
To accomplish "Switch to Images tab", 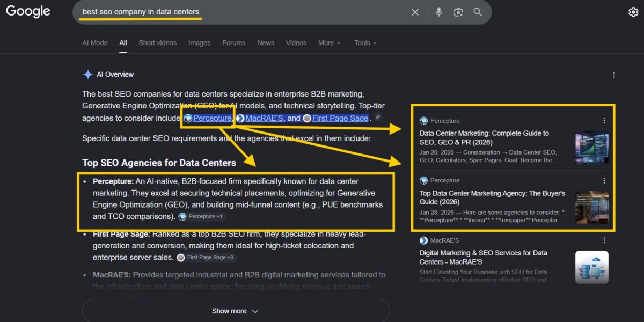I will [199, 43].
